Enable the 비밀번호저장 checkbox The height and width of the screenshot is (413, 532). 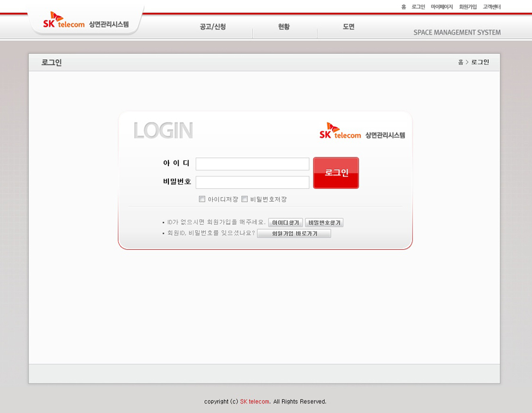coord(244,199)
